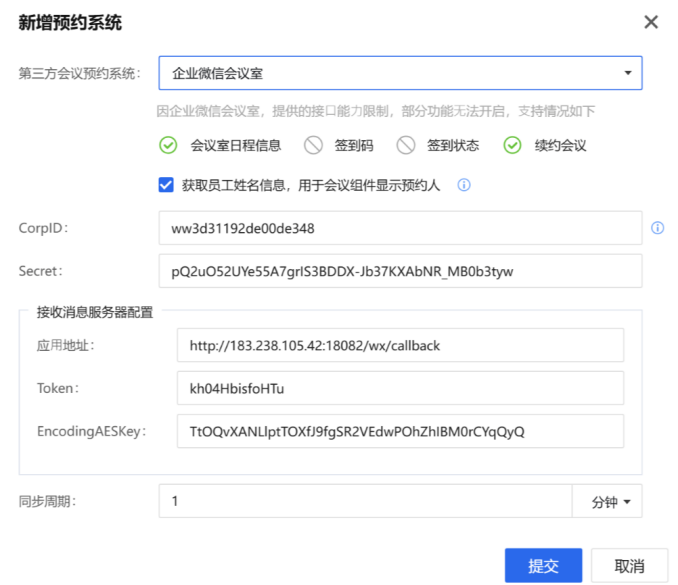
Task: Focus the 应用地址 callback URL field
Action: [x=400, y=346]
